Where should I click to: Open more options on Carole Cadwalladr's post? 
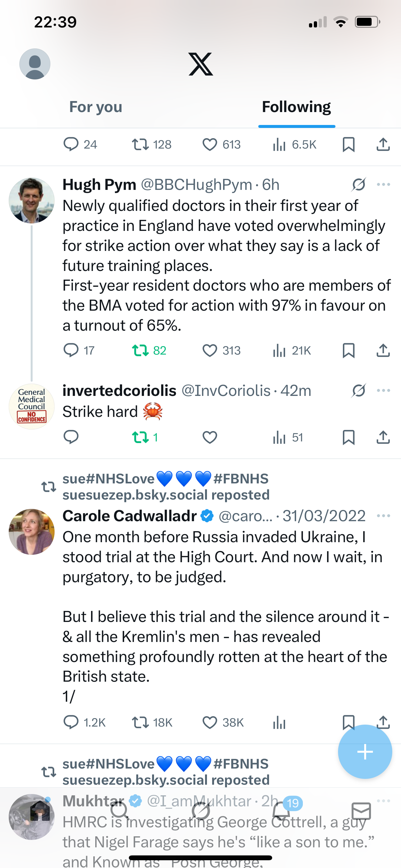pyautogui.click(x=384, y=516)
